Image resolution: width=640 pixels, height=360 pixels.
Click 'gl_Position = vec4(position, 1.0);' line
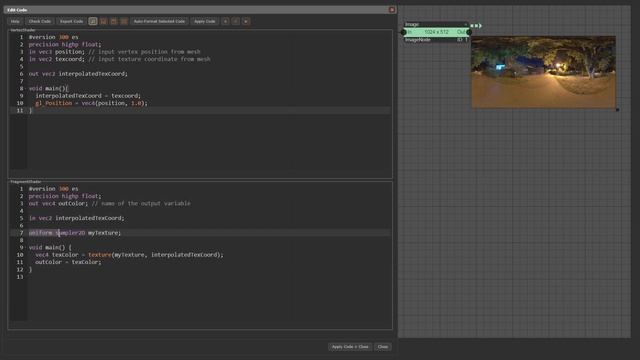[91, 103]
